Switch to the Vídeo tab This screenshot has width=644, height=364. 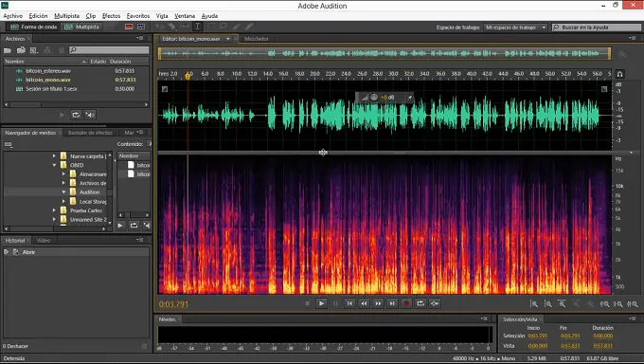[x=44, y=240]
